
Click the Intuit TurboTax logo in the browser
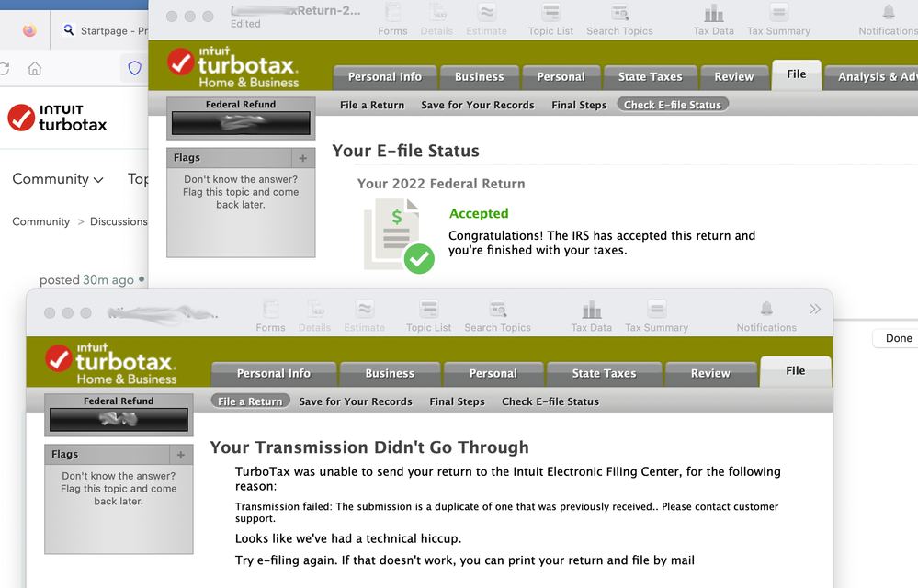pyautogui.click(x=57, y=117)
